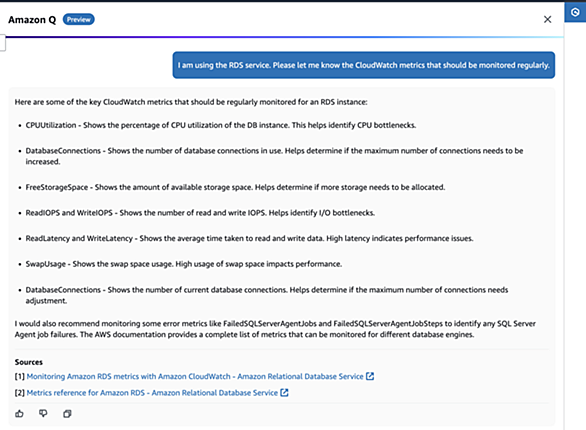Open Metrics reference for Amazon RDS link
Viewport: 586px width, 430px height.
152,393
